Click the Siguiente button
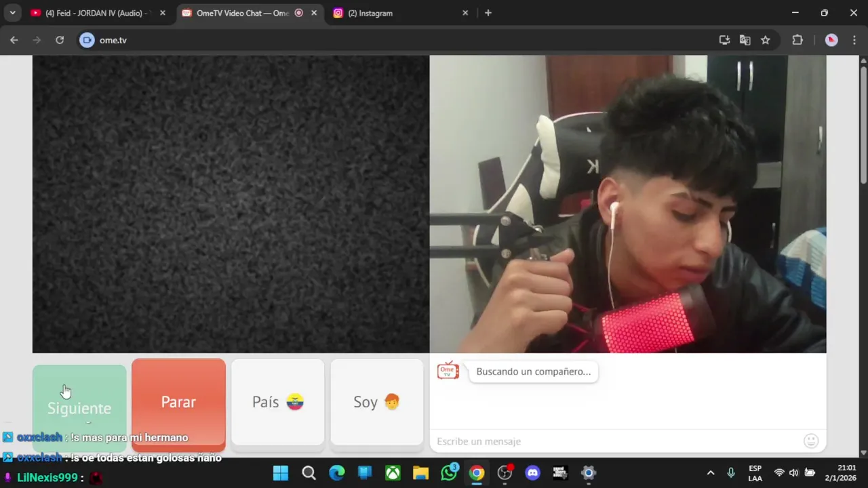The width and height of the screenshot is (868, 488). [79, 407]
